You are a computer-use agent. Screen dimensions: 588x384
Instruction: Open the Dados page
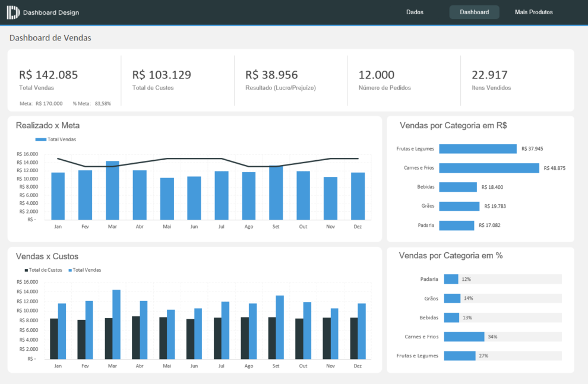tap(414, 12)
